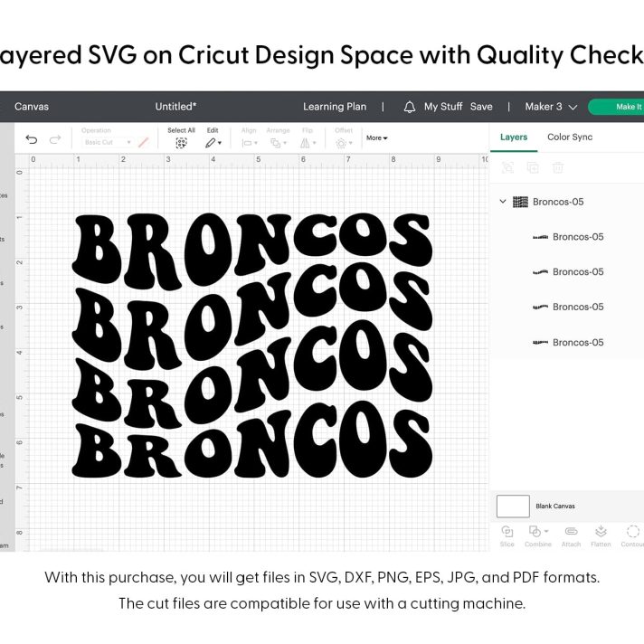
Task: Click the operation pen color swatch
Action: pos(143,143)
